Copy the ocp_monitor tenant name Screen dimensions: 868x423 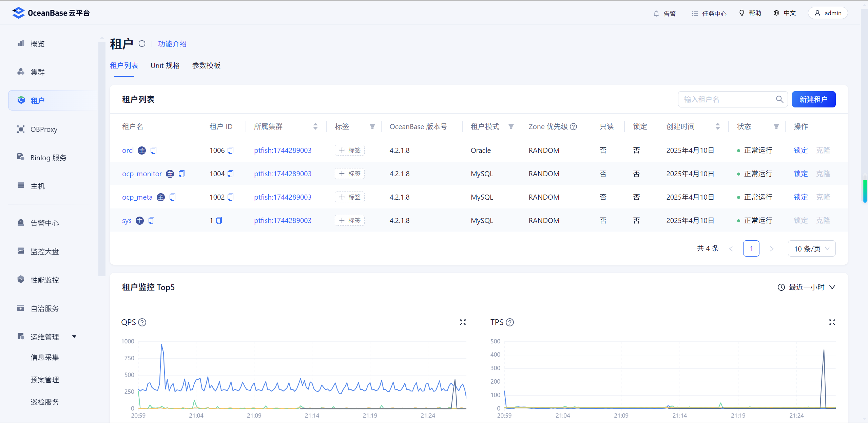[x=181, y=174]
